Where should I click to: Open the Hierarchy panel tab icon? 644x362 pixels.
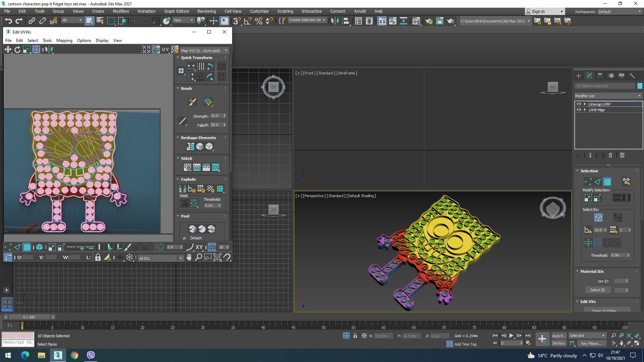pos(600,76)
